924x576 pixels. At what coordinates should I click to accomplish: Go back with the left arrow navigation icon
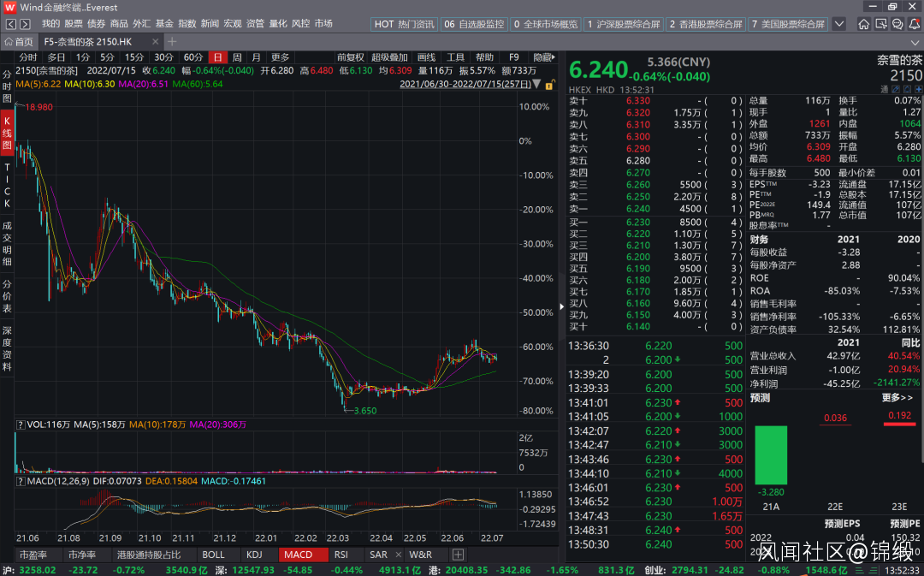pos(11,24)
